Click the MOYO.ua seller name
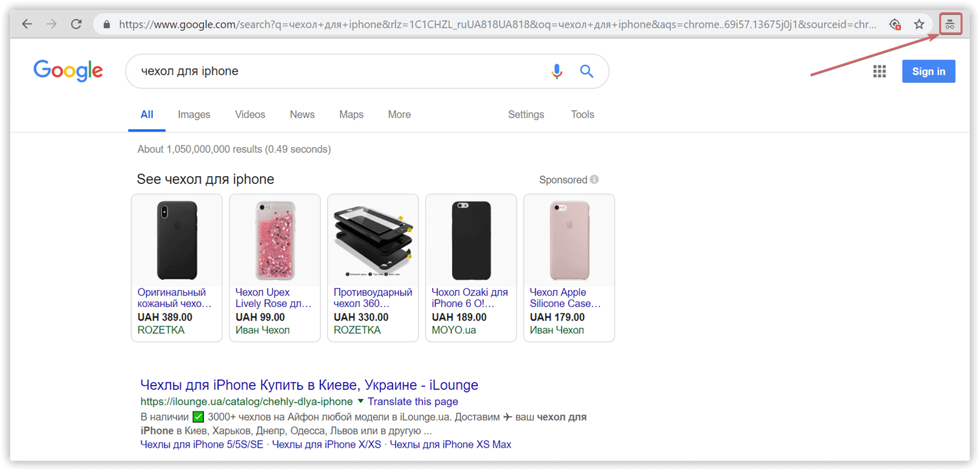Screen dimensions: 980x471 [454, 330]
